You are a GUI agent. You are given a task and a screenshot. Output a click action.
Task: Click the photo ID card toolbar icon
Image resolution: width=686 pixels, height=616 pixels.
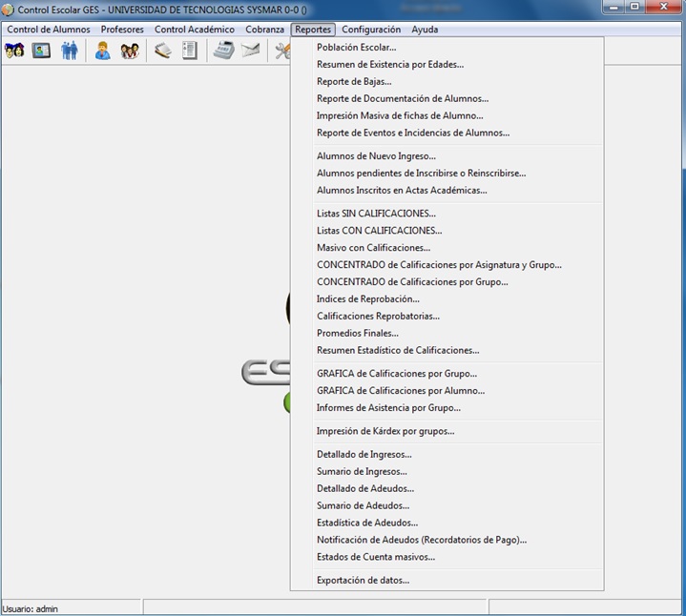[x=41, y=51]
